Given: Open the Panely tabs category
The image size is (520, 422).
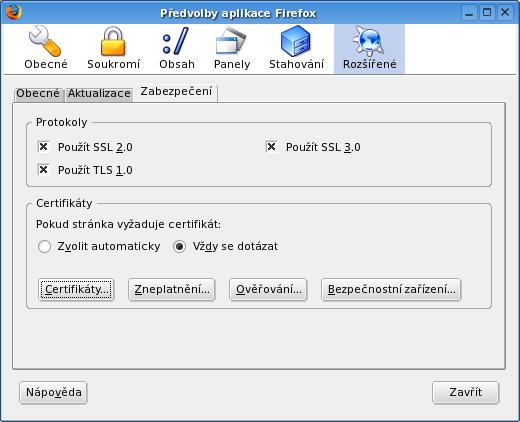Looking at the screenshot, I should (x=232, y=48).
